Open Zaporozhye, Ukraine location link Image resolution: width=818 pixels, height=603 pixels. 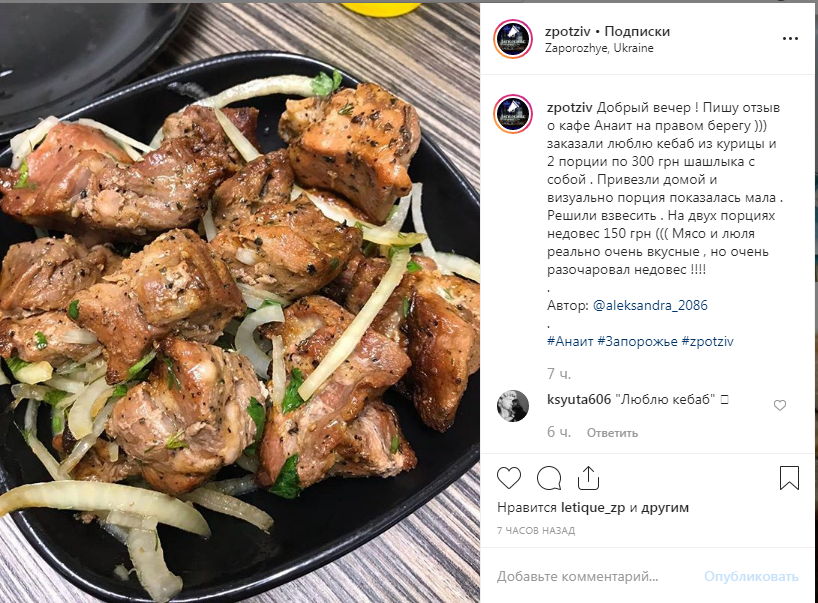pyautogui.click(x=599, y=48)
